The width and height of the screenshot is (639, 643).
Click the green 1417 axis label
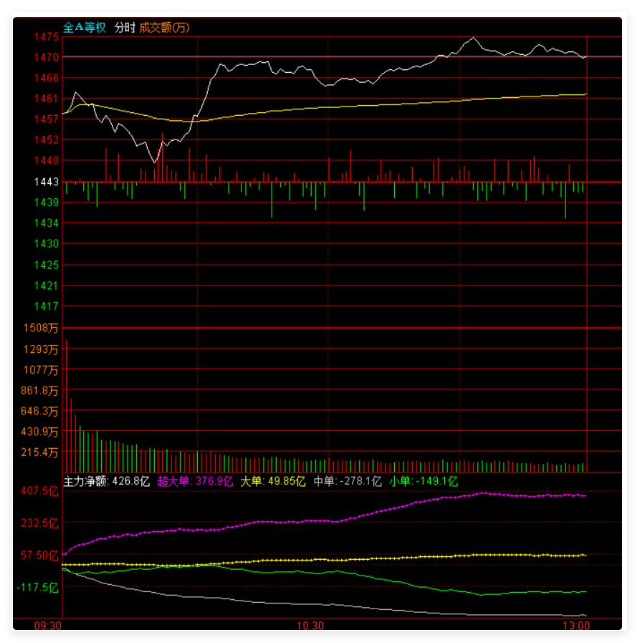point(46,306)
